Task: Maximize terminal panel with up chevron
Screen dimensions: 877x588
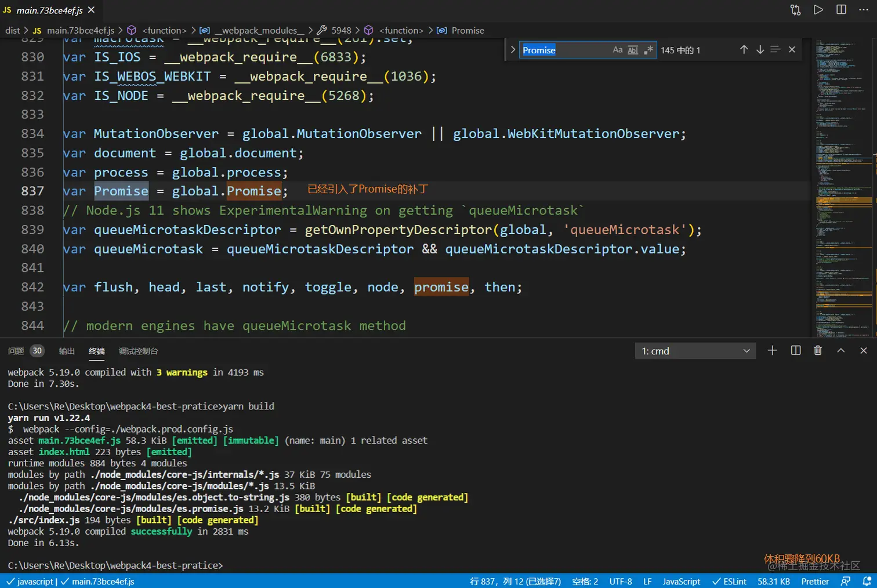Action: pos(840,351)
